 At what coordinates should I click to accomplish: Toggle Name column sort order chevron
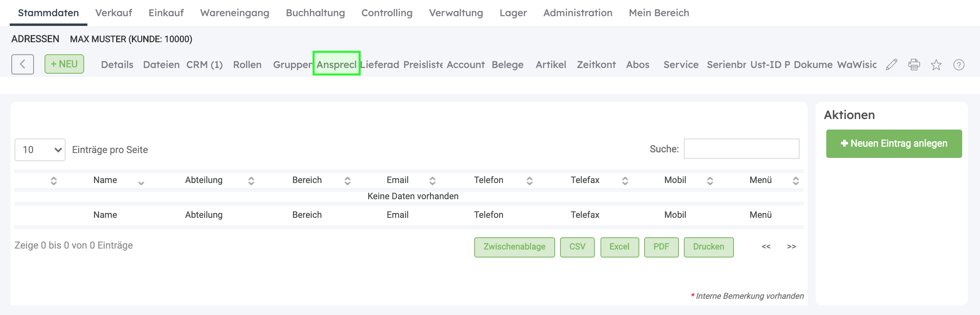click(141, 183)
